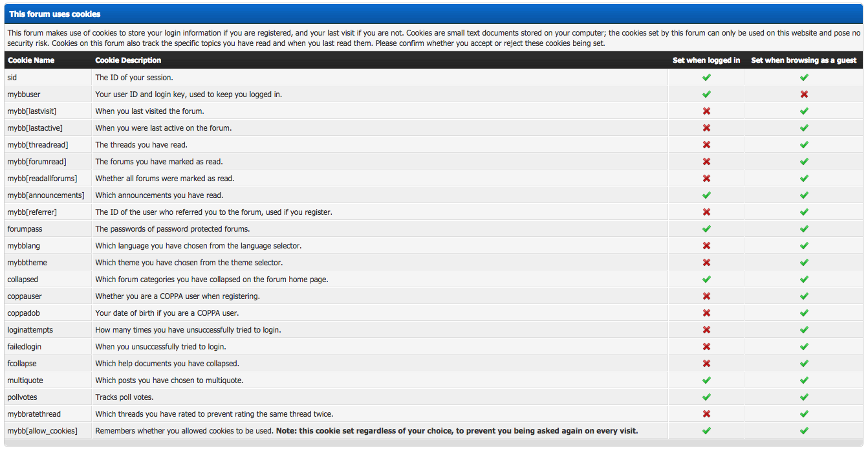Click Set when browsing as a guest header
The image size is (868, 451).
(803, 60)
